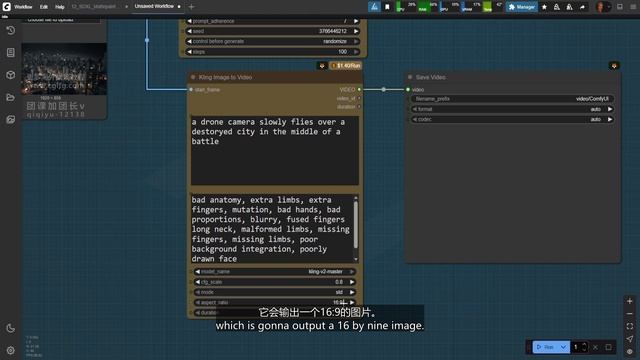Select previous aspect_ratio with left arrow

point(198,302)
